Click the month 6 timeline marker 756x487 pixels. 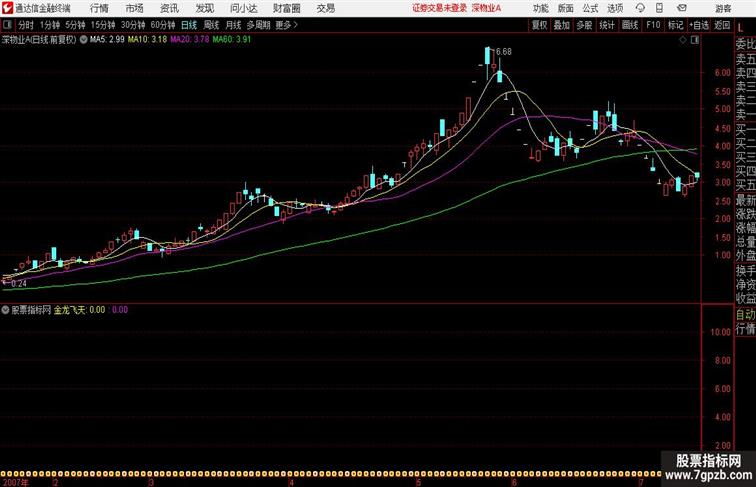pos(514,483)
